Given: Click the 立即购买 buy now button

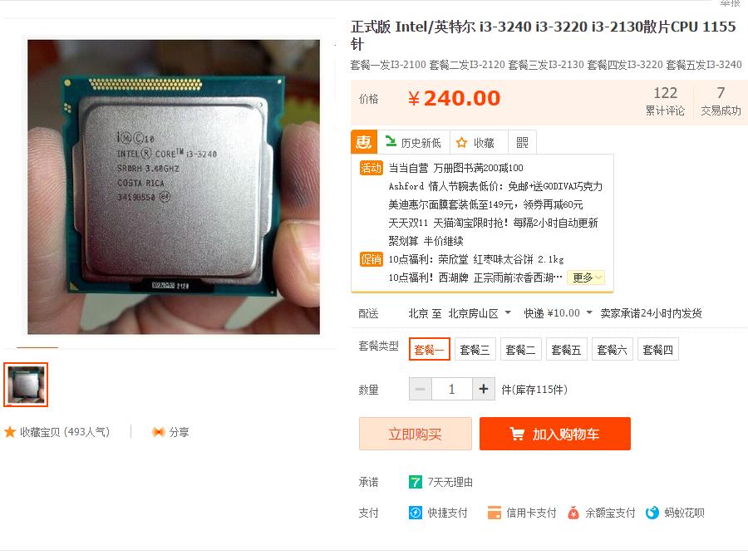Looking at the screenshot, I should pos(416,434).
